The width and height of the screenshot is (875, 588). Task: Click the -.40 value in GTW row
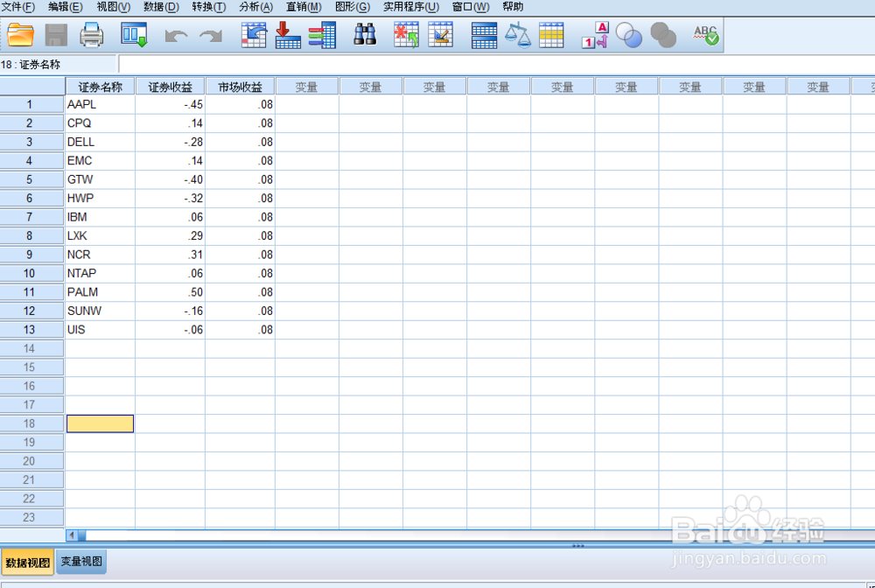(x=171, y=179)
